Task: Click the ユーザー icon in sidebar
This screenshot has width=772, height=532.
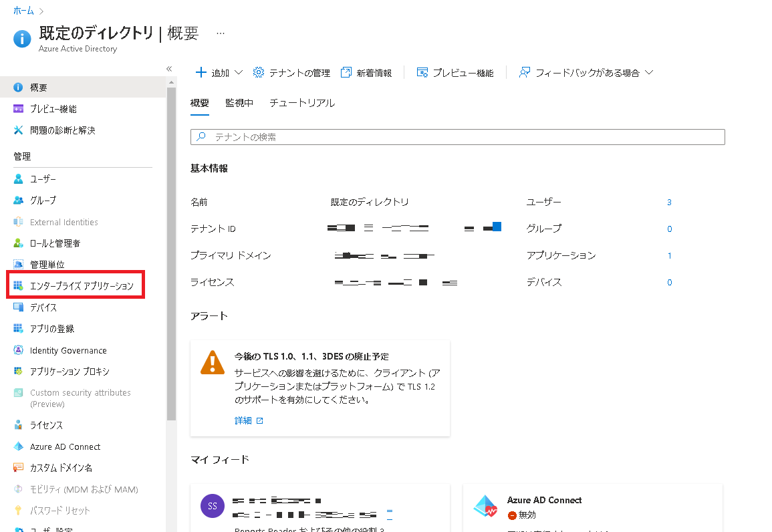Action: tap(19, 179)
